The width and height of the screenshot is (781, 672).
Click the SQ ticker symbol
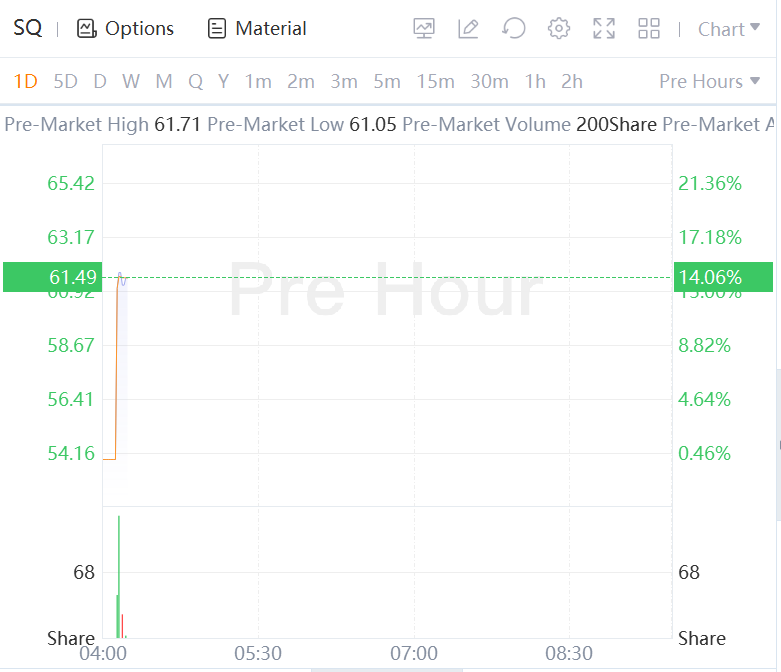click(x=28, y=29)
